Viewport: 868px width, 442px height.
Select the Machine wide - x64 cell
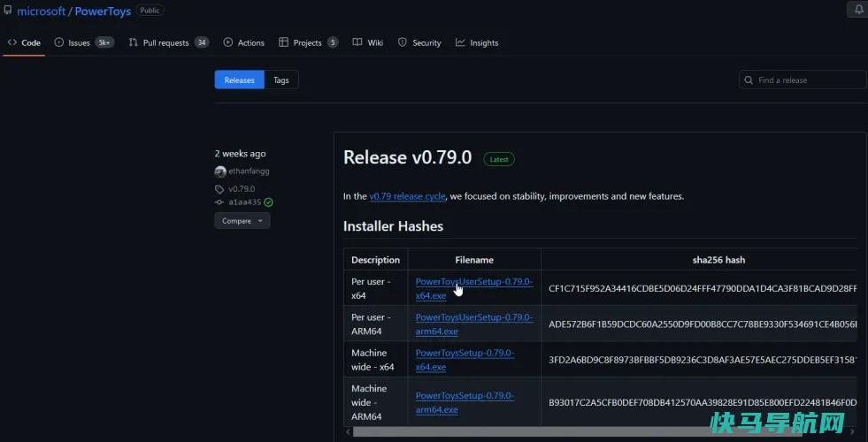pyautogui.click(x=375, y=360)
